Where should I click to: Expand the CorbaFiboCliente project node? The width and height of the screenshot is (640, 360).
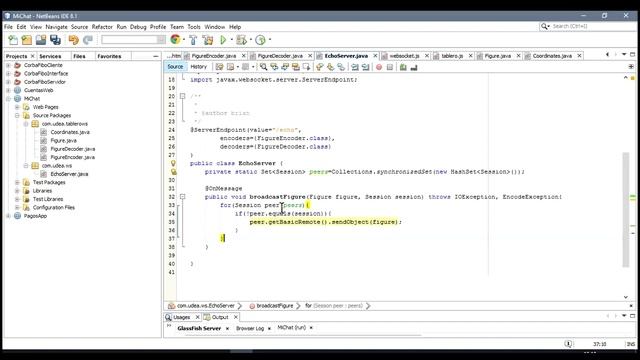pos(8,65)
